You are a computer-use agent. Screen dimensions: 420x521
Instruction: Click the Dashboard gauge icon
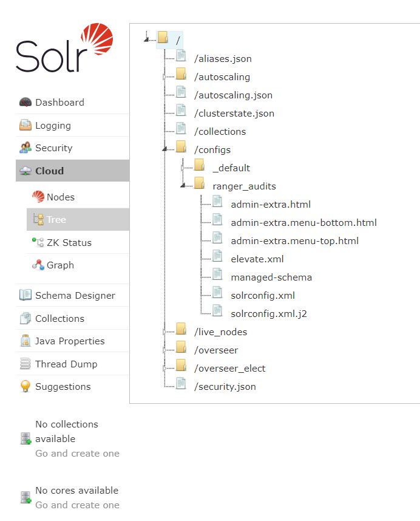coord(25,103)
